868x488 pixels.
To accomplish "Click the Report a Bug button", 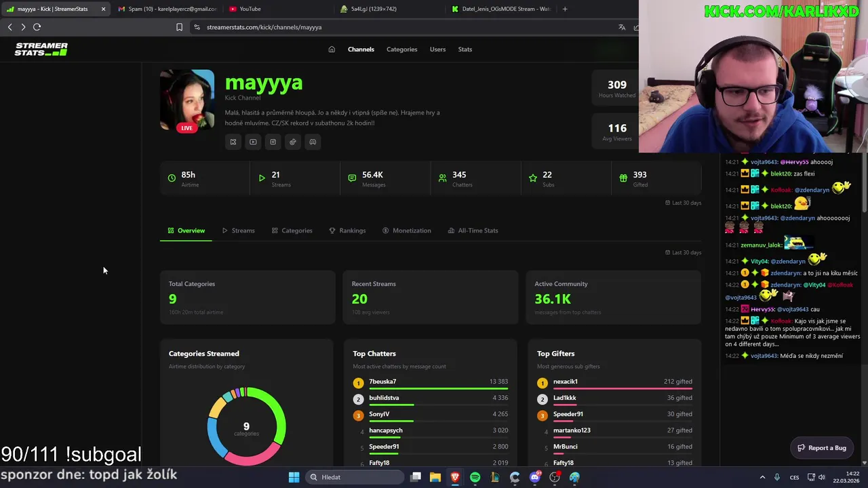I will (x=822, y=447).
